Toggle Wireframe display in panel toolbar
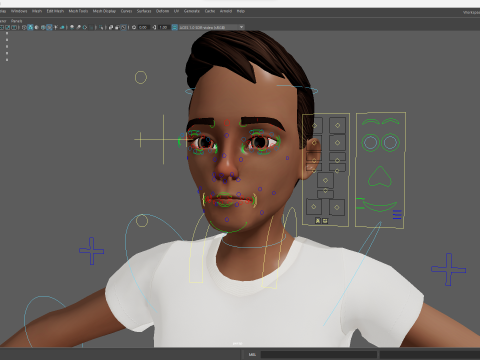The height and width of the screenshot is (360, 480). click(x=24, y=27)
